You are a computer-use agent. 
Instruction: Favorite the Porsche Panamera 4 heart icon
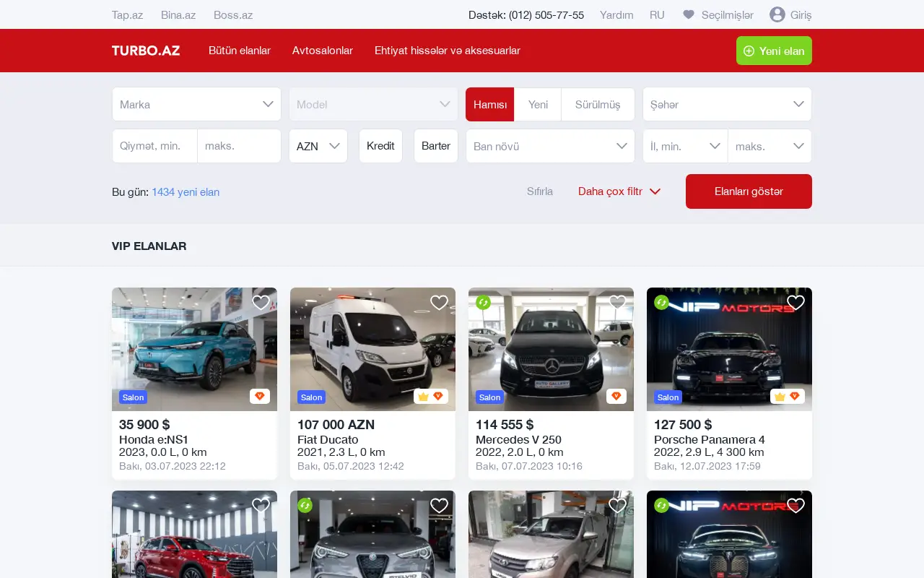tap(796, 303)
